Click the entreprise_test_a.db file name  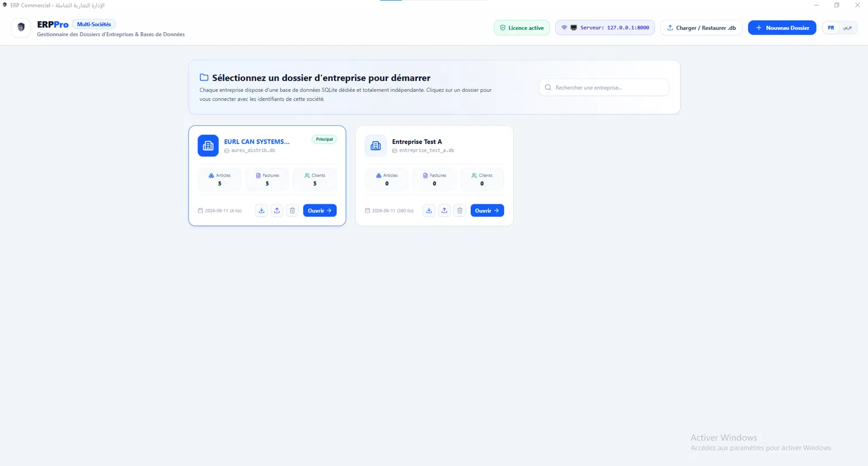(x=427, y=150)
